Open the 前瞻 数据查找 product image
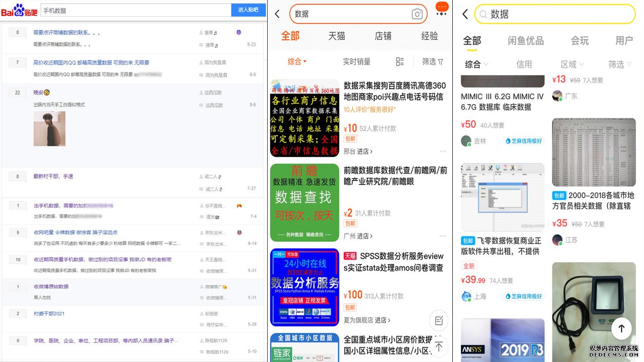This screenshot has height=362, width=644. tap(305, 203)
